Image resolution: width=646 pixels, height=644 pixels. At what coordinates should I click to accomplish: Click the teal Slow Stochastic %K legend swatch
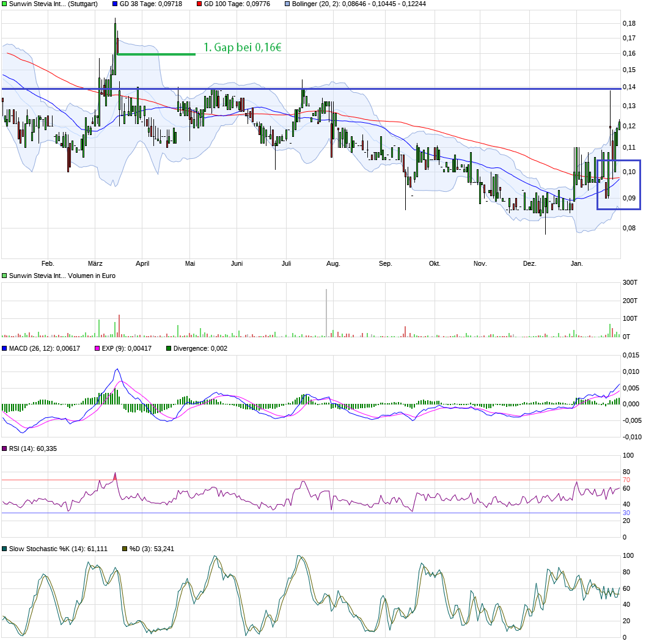(x=4, y=549)
